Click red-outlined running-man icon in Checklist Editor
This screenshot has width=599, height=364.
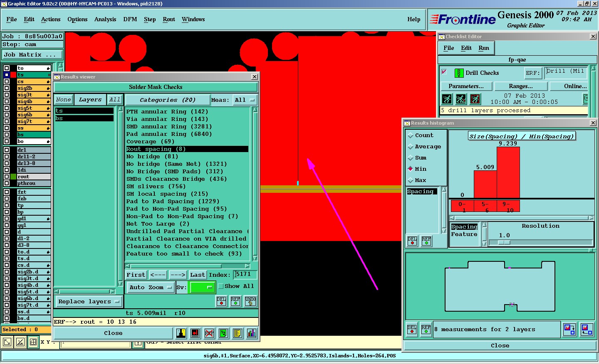pyautogui.click(x=475, y=99)
